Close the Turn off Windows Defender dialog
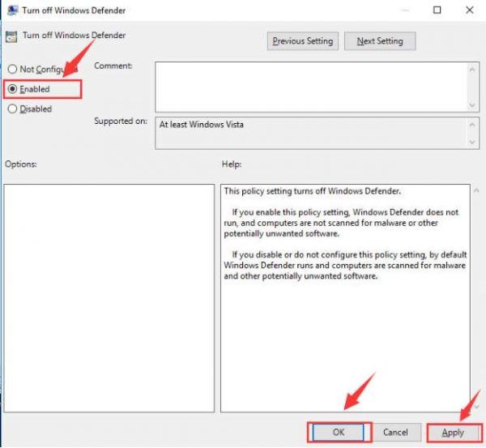The width and height of the screenshot is (486, 448). [471, 11]
